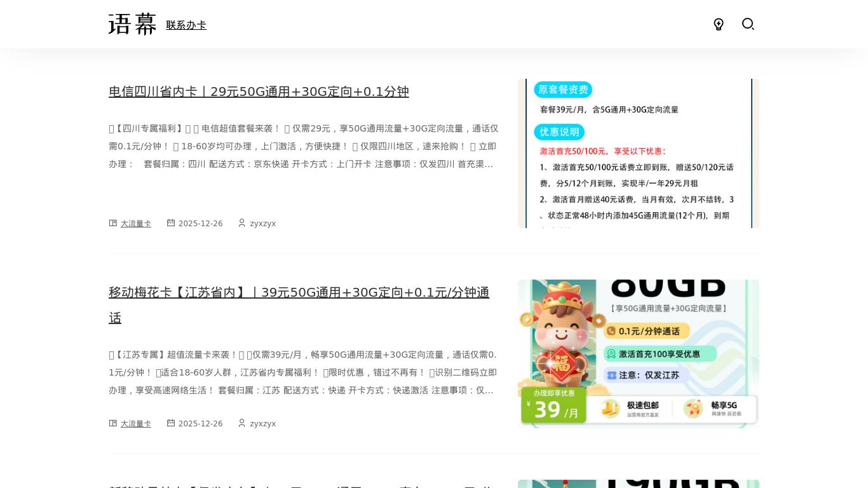Click the 移动梅花卡 mascot thumbnail image
Viewport: 868px width, 488px height.
638,353
